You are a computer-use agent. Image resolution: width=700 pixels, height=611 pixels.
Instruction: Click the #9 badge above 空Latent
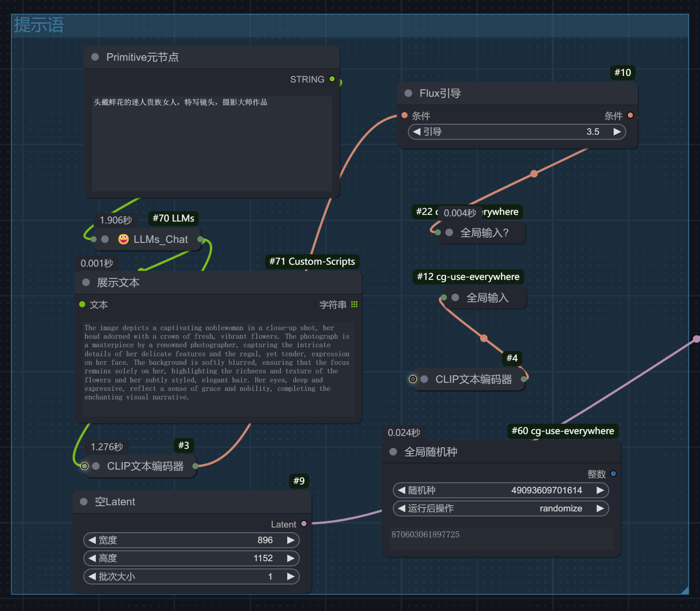(299, 481)
